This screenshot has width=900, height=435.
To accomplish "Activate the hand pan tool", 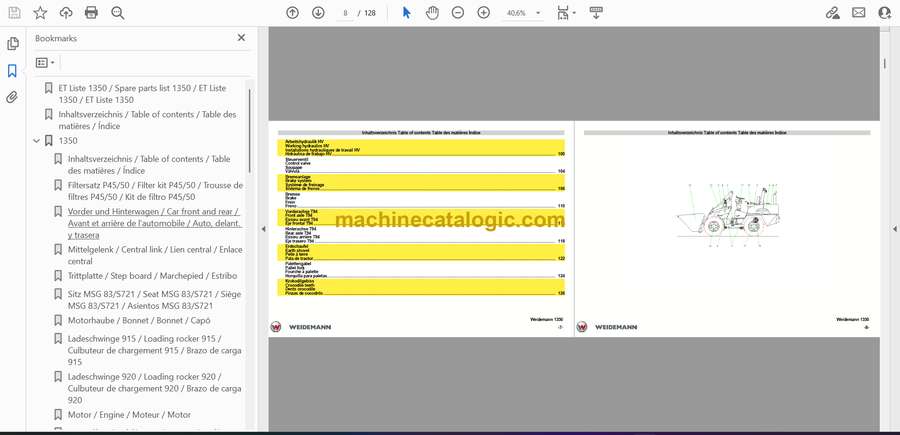I will (x=432, y=13).
